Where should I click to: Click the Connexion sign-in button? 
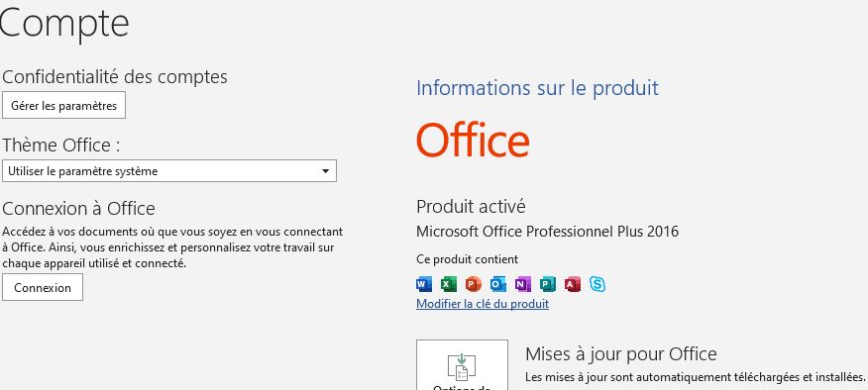(43, 288)
